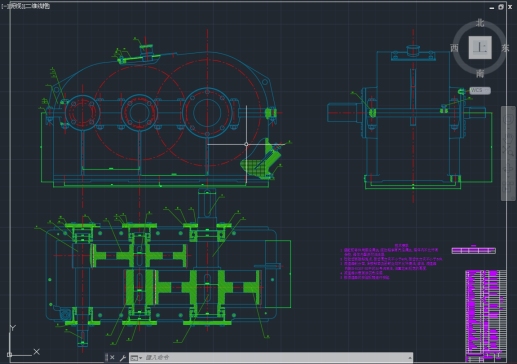This screenshot has height=364, width=517.
Task: Restore down the drawing window
Action: click(501, 7)
